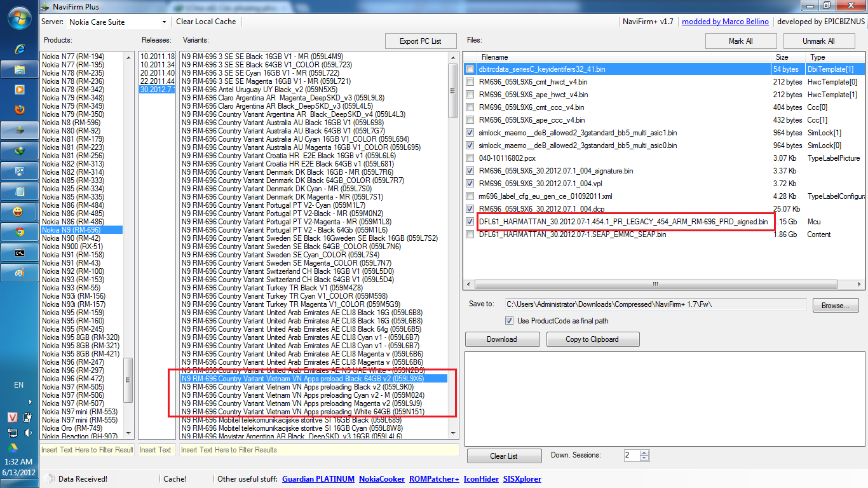Open Google Chrome from the taskbar
Screen dimensions: 868x488
(x=20, y=232)
